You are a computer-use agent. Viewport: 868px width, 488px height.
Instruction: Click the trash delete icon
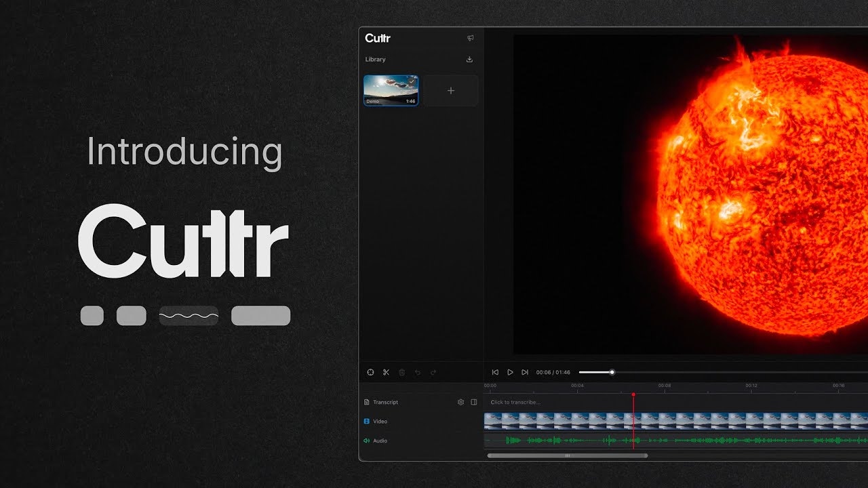tap(401, 372)
